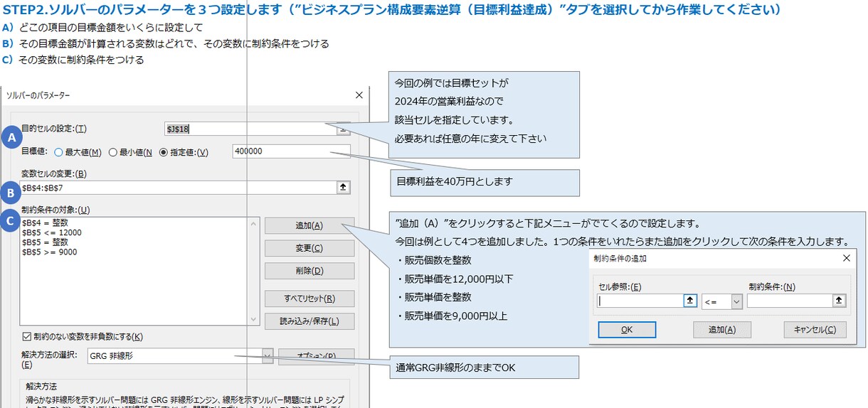Viewport: 868px width, 408px height.
Task: Click the 削除(D) button
Action: pos(309,271)
